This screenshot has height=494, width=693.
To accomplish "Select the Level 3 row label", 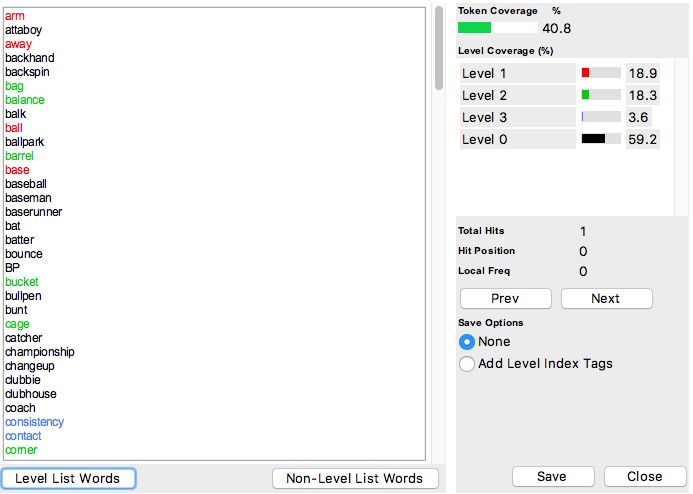I will click(x=518, y=118).
